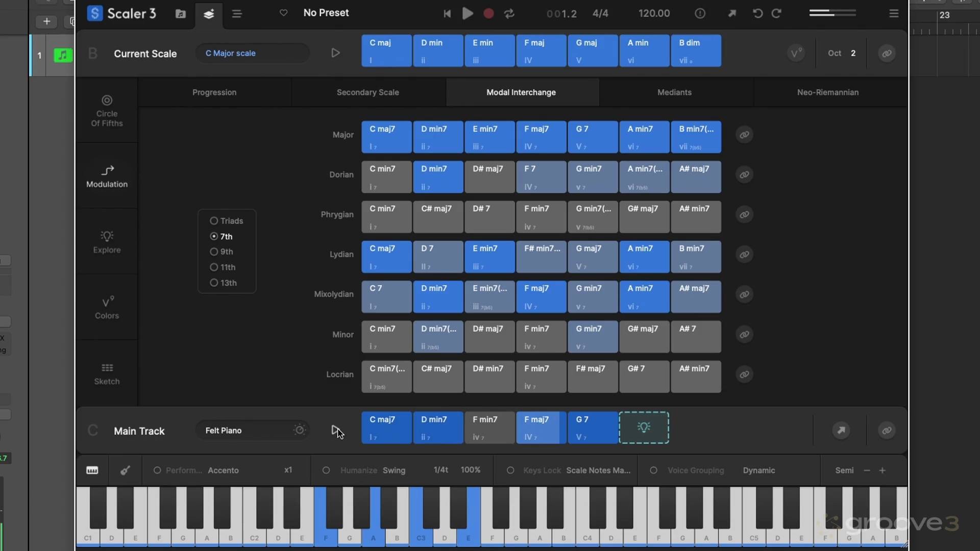Switch to the Neo-Riemannian tab
This screenshot has width=980, height=551.
(x=827, y=92)
